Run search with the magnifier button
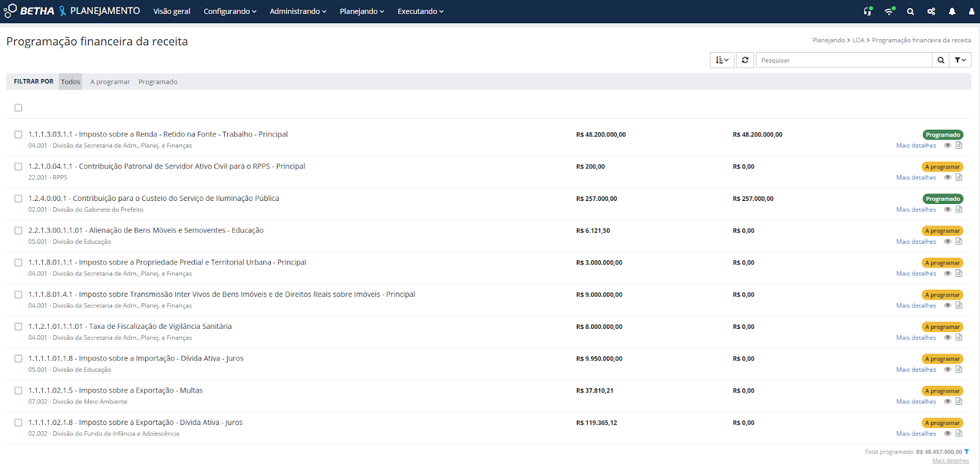 [941, 60]
